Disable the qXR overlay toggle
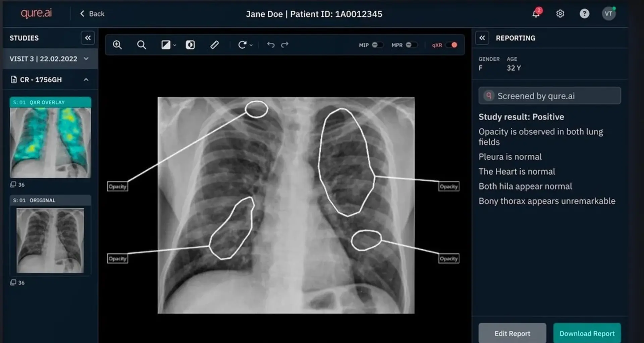 [452, 45]
